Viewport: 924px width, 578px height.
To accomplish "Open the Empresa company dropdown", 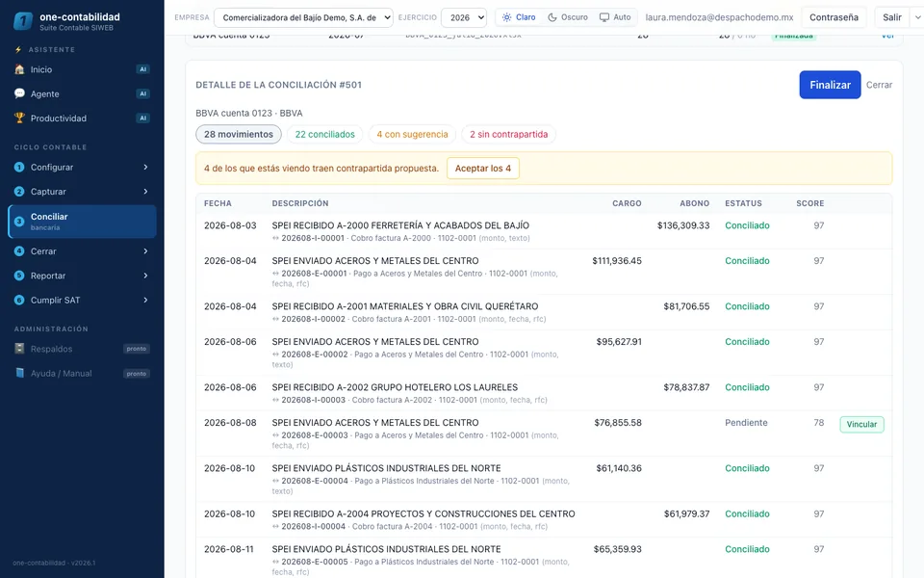I will point(303,17).
